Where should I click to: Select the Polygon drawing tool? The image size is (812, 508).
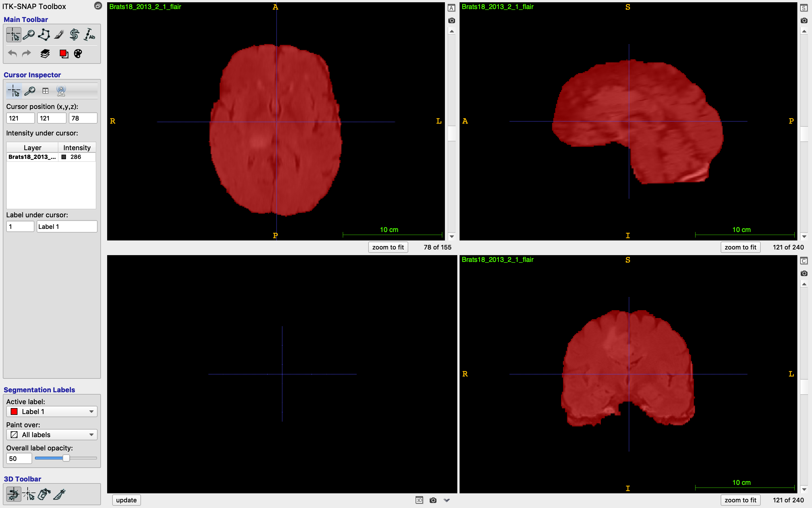point(44,35)
